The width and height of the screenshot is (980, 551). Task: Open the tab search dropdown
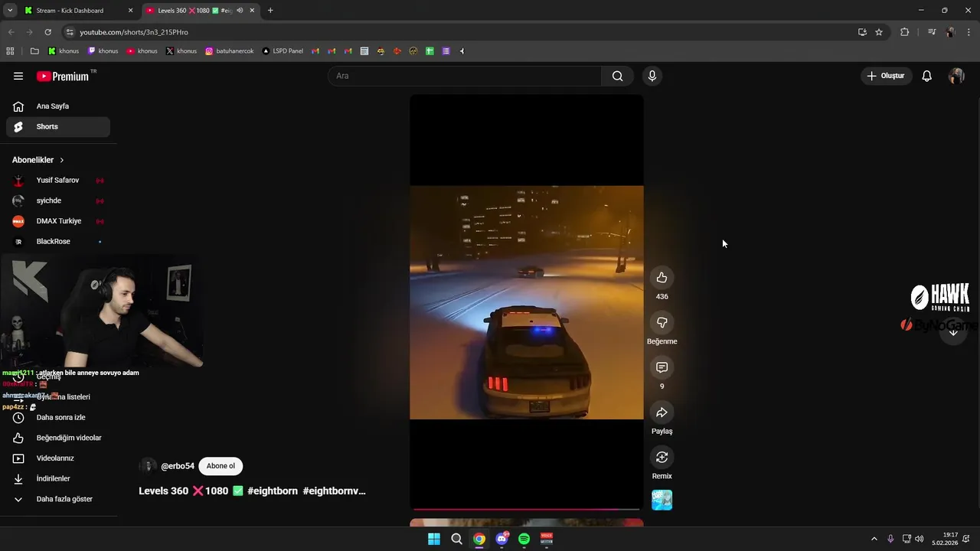10,11
